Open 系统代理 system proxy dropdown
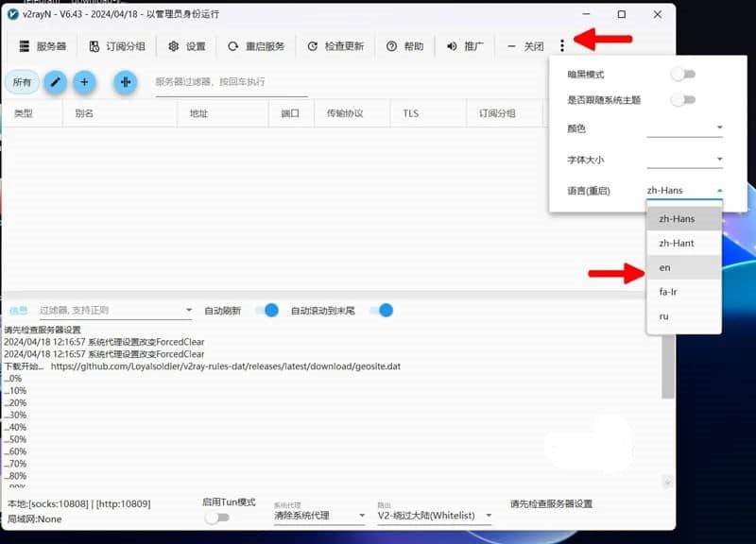The width and height of the screenshot is (756, 544). pos(319,516)
